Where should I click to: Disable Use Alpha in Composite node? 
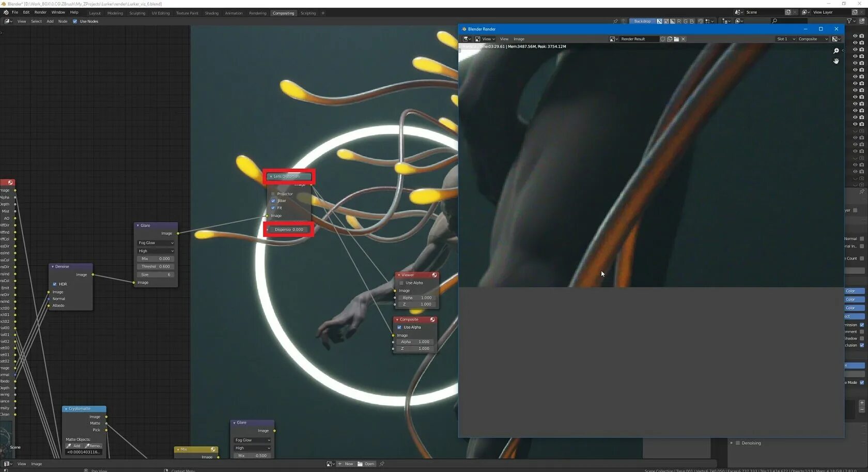399,327
